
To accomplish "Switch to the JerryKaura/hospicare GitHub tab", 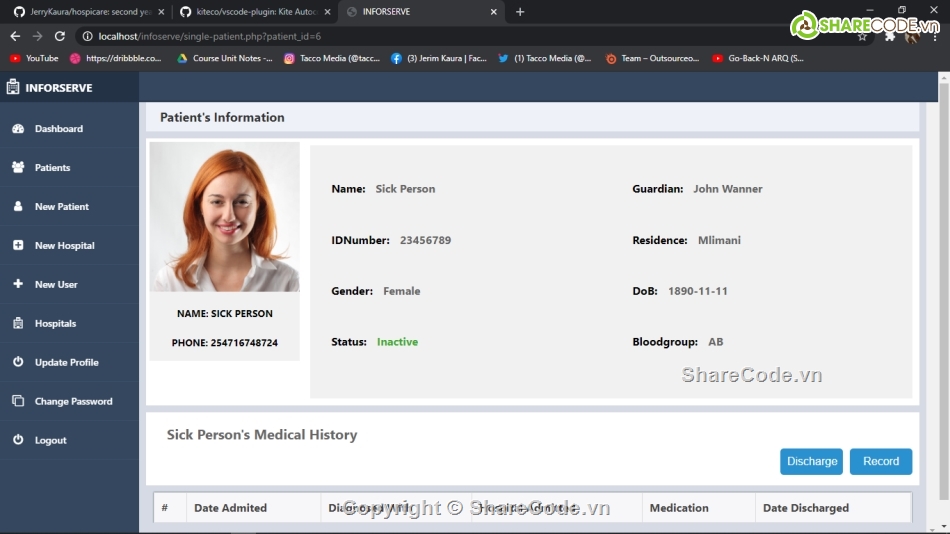I will tap(84, 12).
